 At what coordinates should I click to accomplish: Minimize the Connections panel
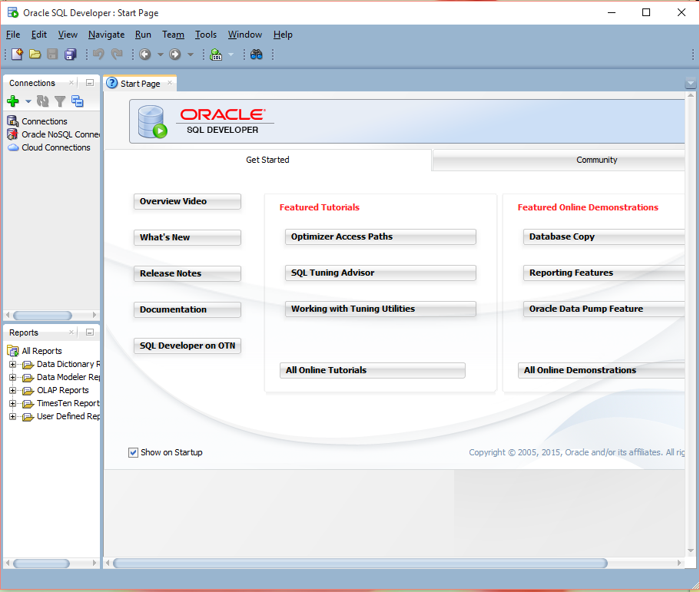[x=90, y=83]
